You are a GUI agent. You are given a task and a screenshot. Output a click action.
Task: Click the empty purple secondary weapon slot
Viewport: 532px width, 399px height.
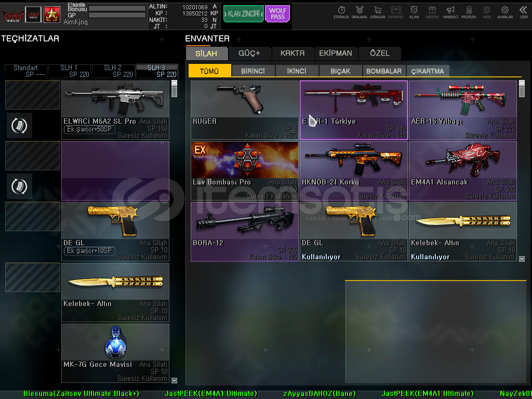[115, 170]
